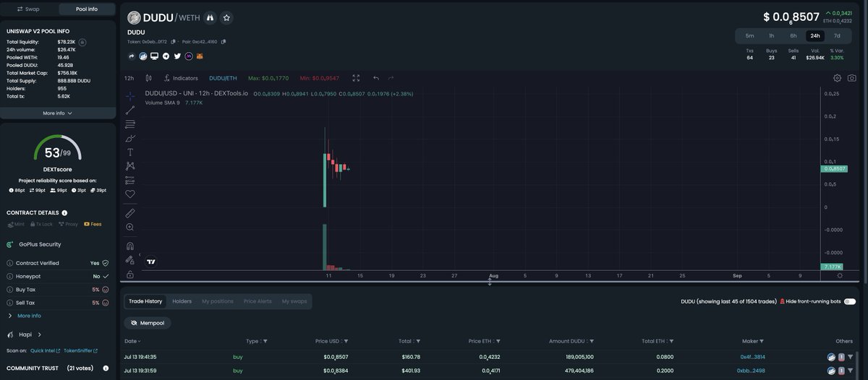Image resolution: width=868 pixels, height=380 pixels.
Task: Switch to the Swap tab
Action: click(28, 9)
